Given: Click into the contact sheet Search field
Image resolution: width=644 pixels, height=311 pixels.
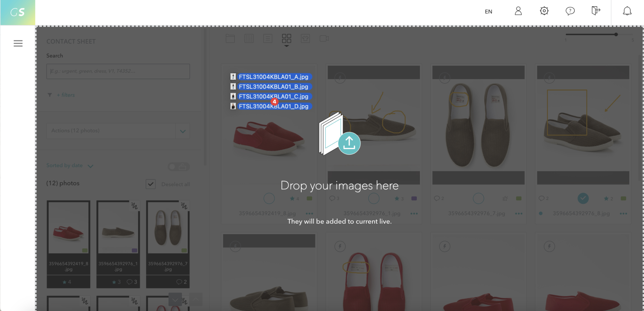Looking at the screenshot, I should coord(118,71).
